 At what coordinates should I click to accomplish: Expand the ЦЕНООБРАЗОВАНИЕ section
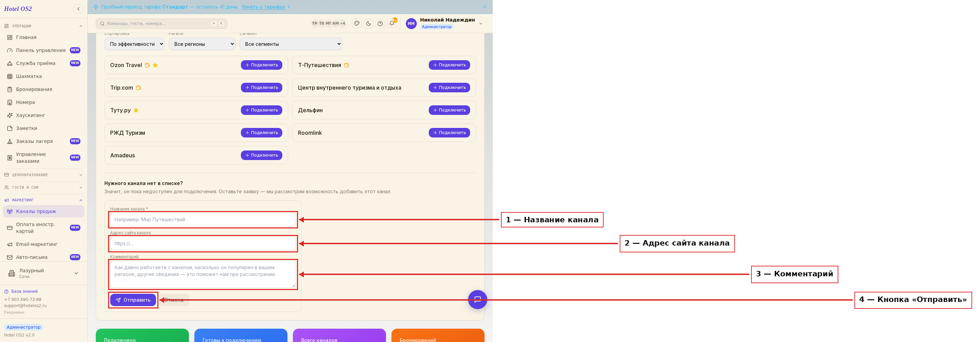coord(44,175)
